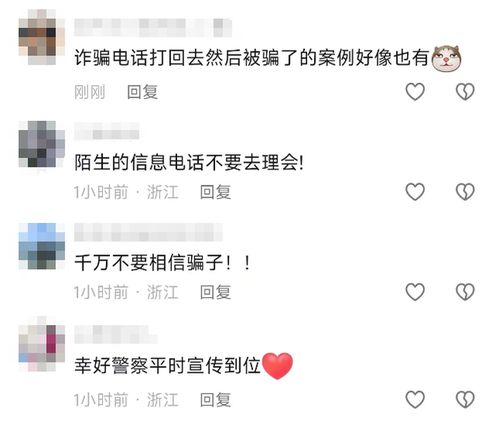Reply to the comment 幸好警察平时宣传到位
Screen dimensions: 499x425
coord(215,400)
